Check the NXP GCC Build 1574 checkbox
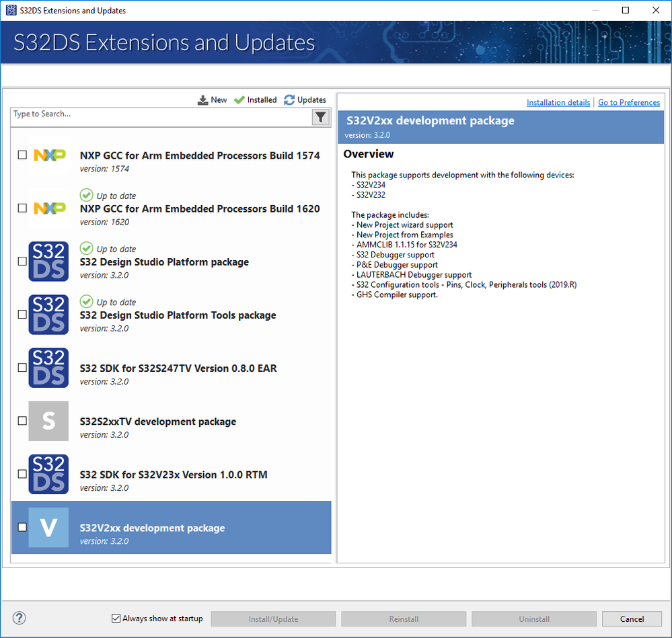 pyautogui.click(x=22, y=155)
